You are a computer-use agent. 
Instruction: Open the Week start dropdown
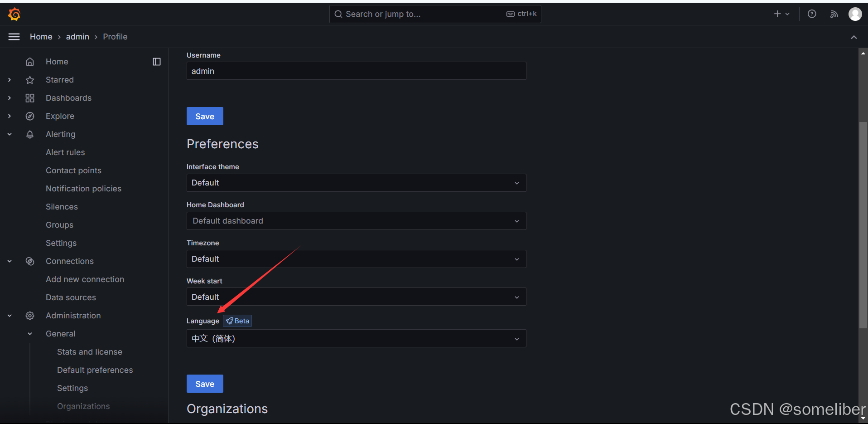pos(356,297)
